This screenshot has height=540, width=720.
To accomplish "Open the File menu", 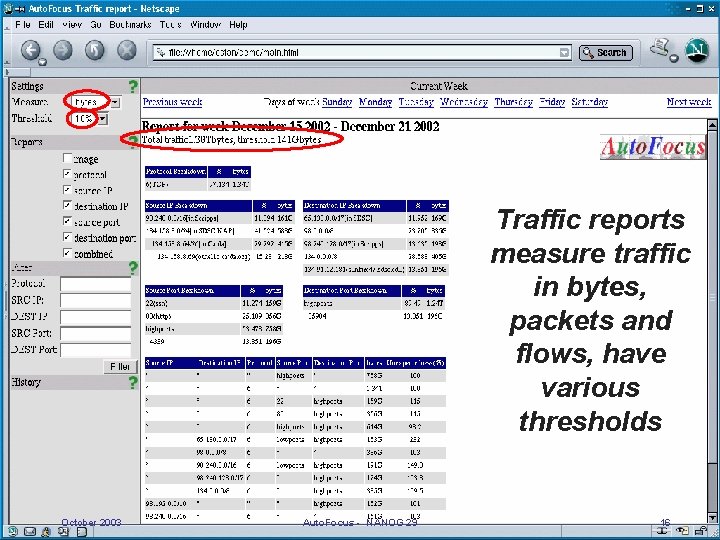I will click(22, 24).
